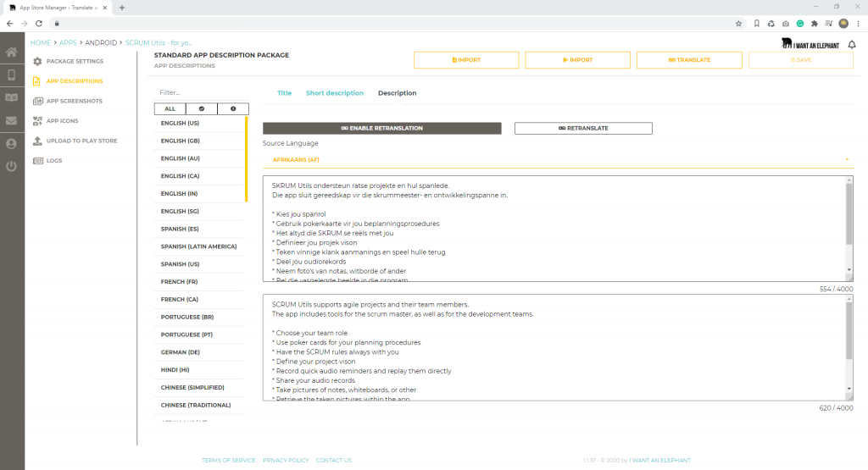Open Chrome three-dot menu
Image resolution: width=868 pixels, height=470 pixels.
click(x=858, y=23)
